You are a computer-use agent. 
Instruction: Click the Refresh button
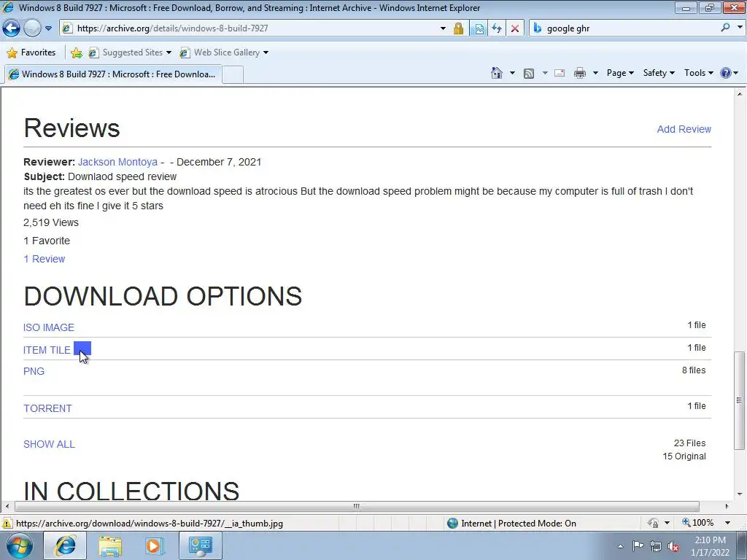[x=497, y=28]
